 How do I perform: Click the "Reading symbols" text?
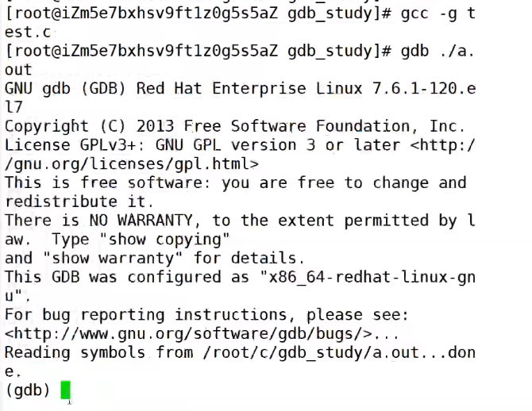click(x=75, y=353)
